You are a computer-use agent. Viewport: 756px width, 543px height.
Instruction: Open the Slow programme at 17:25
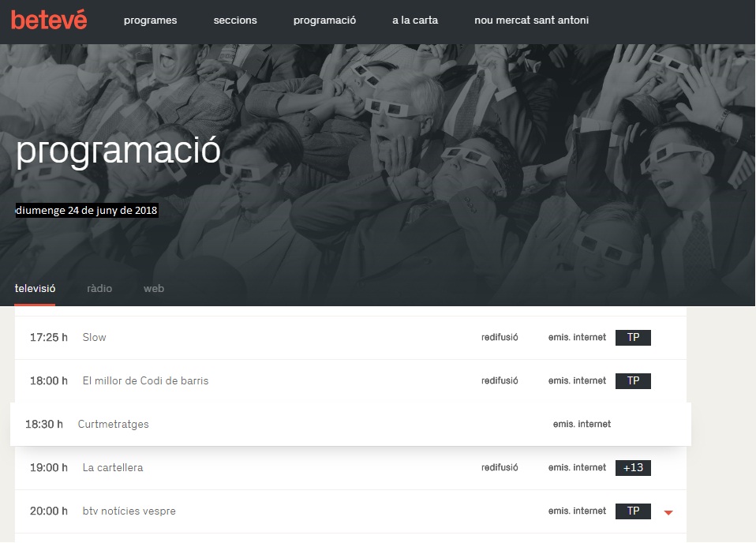[x=94, y=337]
